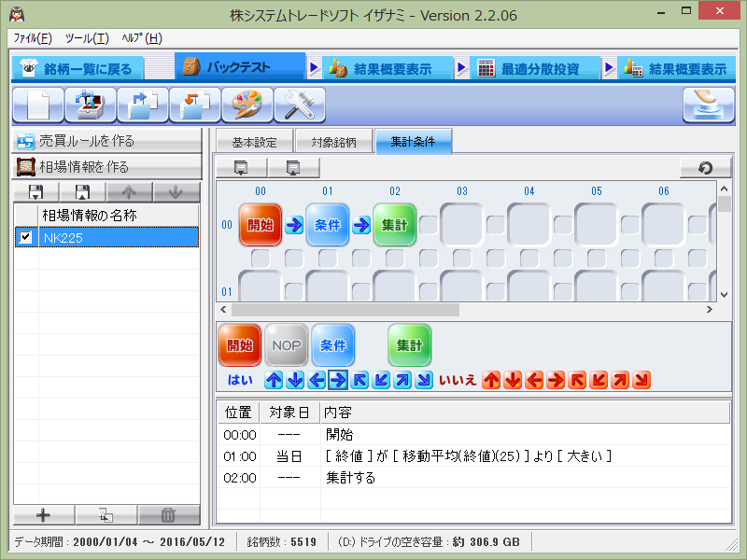Click the horizontal scrollbar of the flow grid
The image size is (747, 560).
[345, 310]
